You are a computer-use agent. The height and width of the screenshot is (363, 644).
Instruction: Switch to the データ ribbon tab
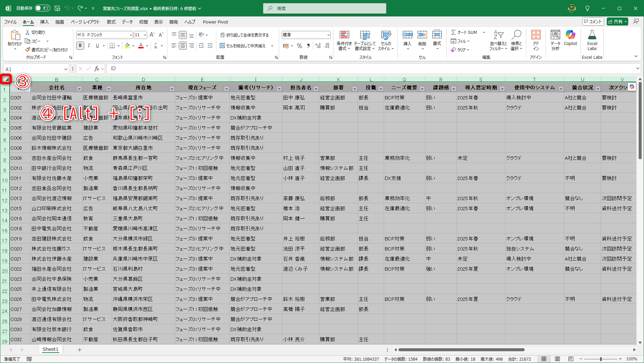(x=127, y=22)
